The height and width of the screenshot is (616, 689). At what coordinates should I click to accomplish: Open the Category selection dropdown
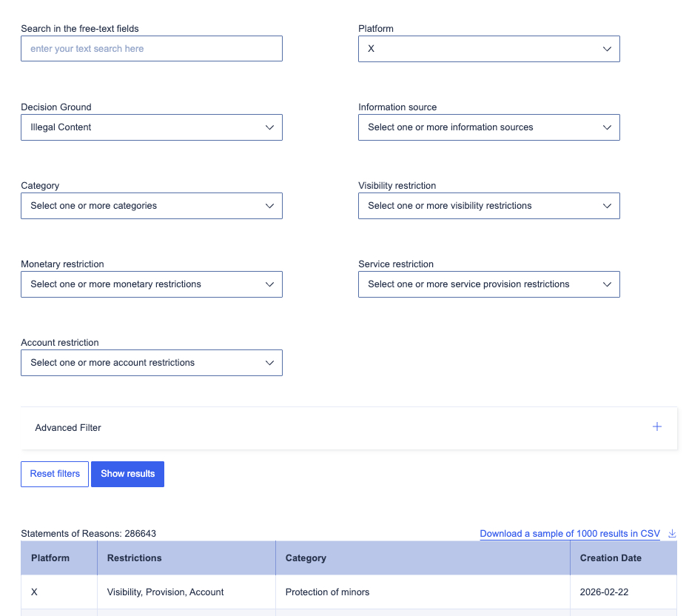152,206
